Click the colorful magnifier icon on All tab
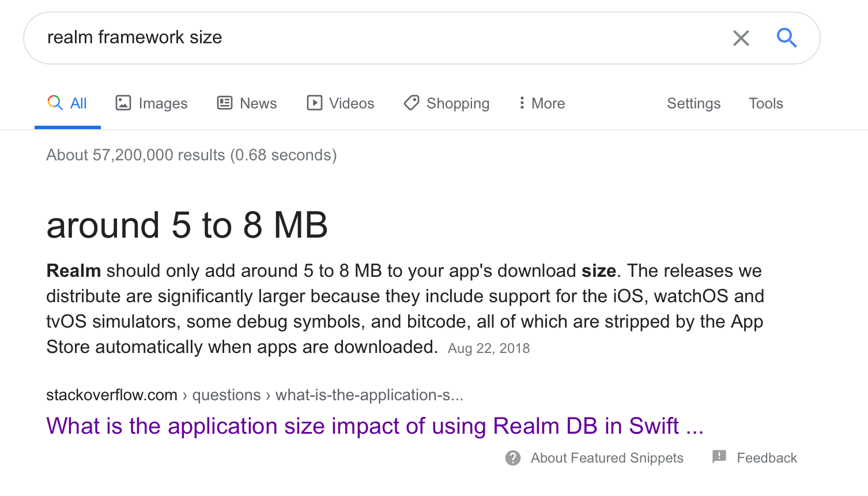 click(x=55, y=103)
